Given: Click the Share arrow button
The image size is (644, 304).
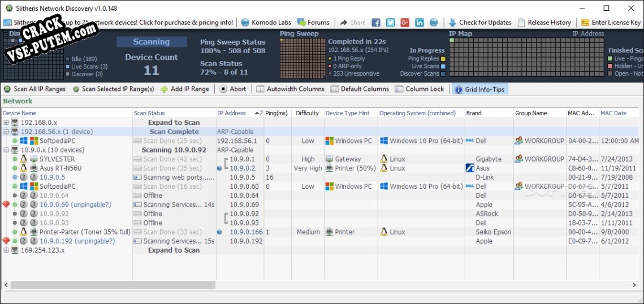Looking at the screenshot, I should 353,23.
